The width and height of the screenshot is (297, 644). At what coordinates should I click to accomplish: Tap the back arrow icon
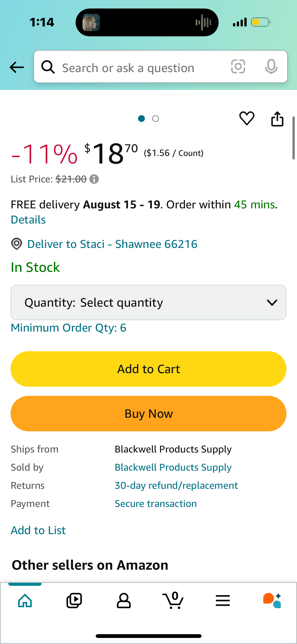[17, 67]
